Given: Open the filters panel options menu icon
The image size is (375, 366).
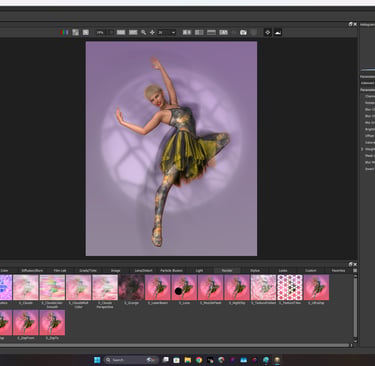Looking at the screenshot, I should pyautogui.click(x=355, y=270).
